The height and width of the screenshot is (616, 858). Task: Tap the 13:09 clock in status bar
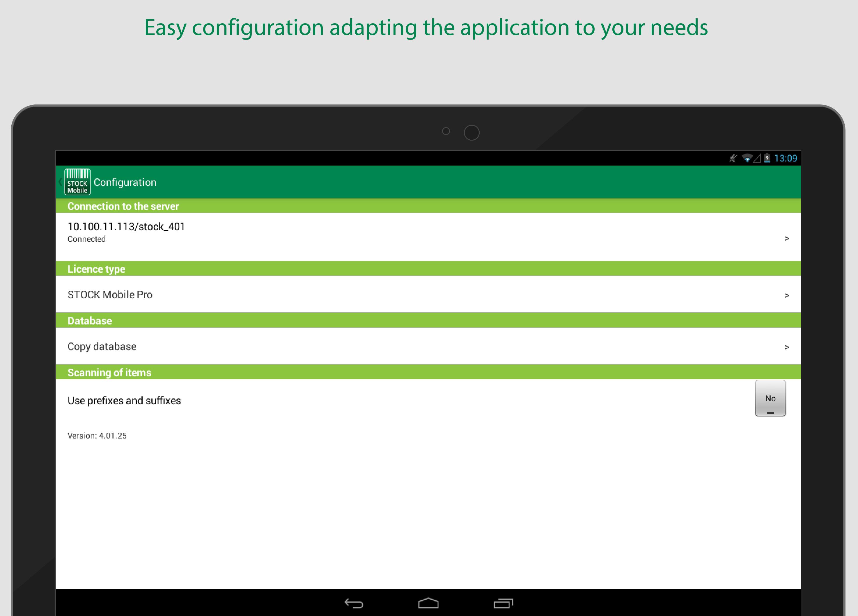[x=785, y=158]
